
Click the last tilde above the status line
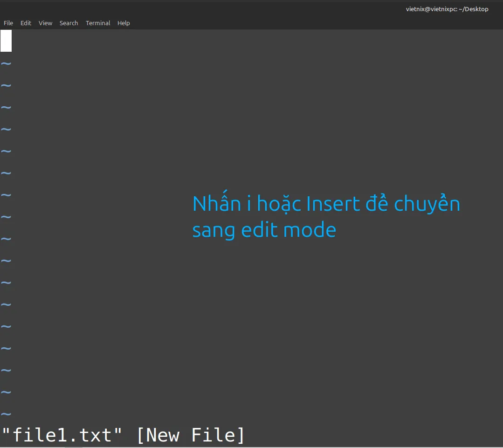point(6,414)
